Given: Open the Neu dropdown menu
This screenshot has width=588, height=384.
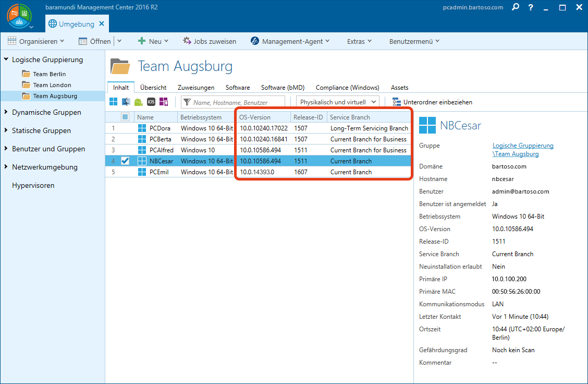Looking at the screenshot, I should (153, 41).
